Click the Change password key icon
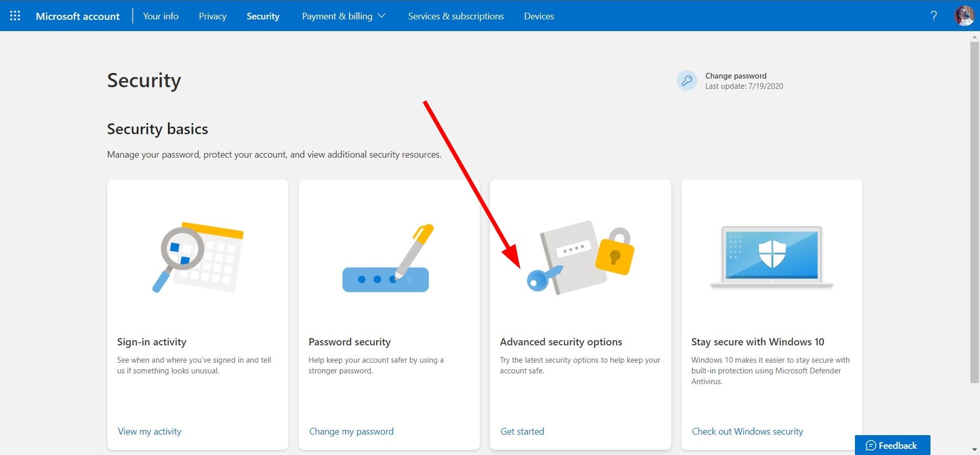980x455 pixels. tap(687, 81)
